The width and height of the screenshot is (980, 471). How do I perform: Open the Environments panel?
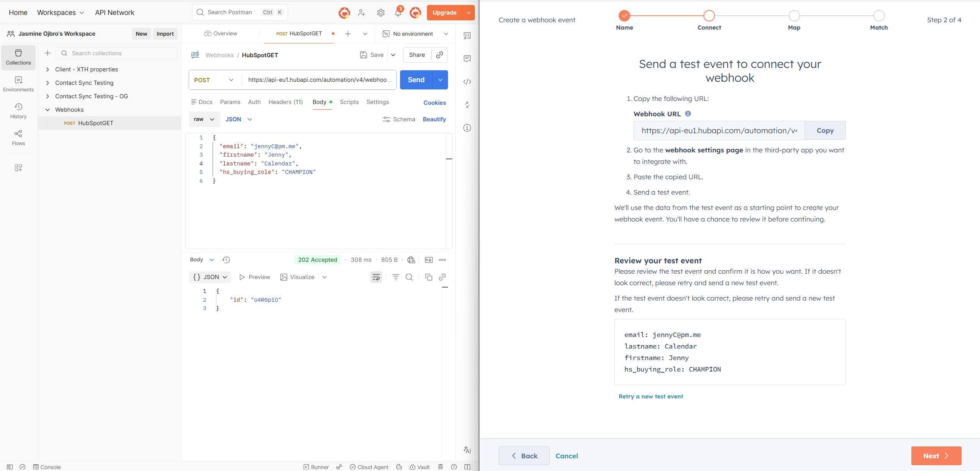coord(18,84)
